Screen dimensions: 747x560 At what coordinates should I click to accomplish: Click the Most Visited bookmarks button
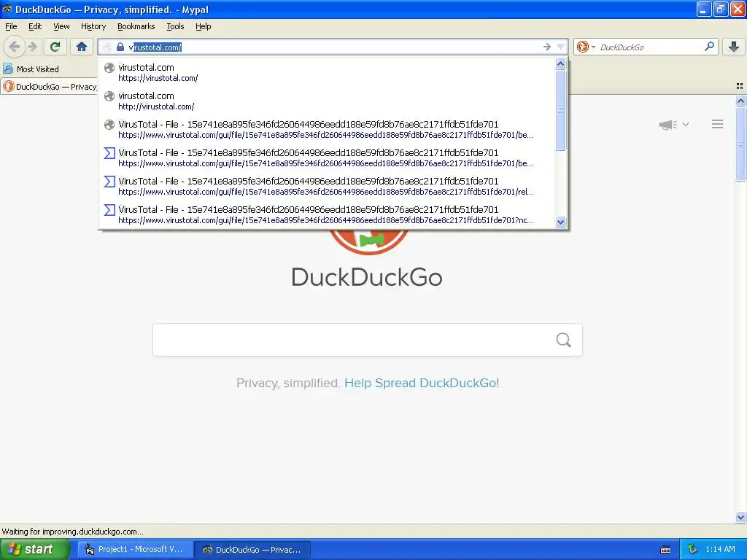(31, 69)
